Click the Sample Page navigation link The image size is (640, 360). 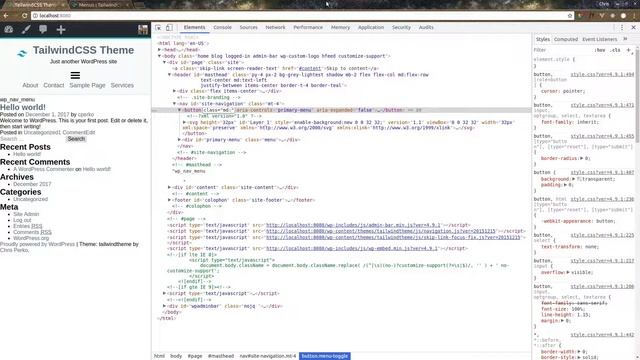87,85
